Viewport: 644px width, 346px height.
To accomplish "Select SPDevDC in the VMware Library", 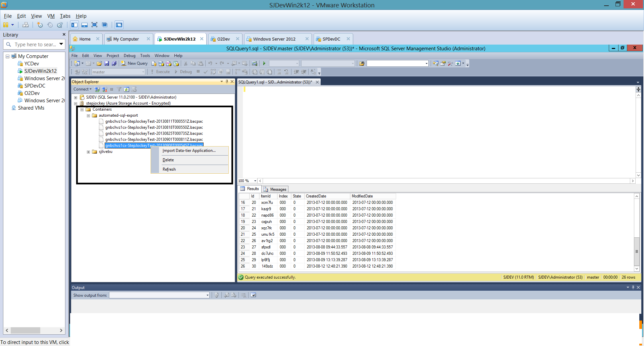I will point(35,86).
